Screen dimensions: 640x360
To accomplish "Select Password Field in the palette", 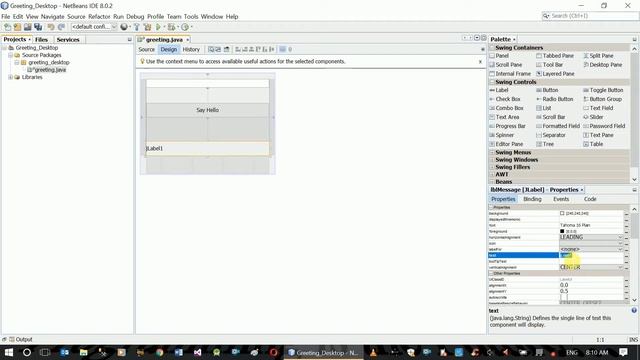I will click(604, 126).
